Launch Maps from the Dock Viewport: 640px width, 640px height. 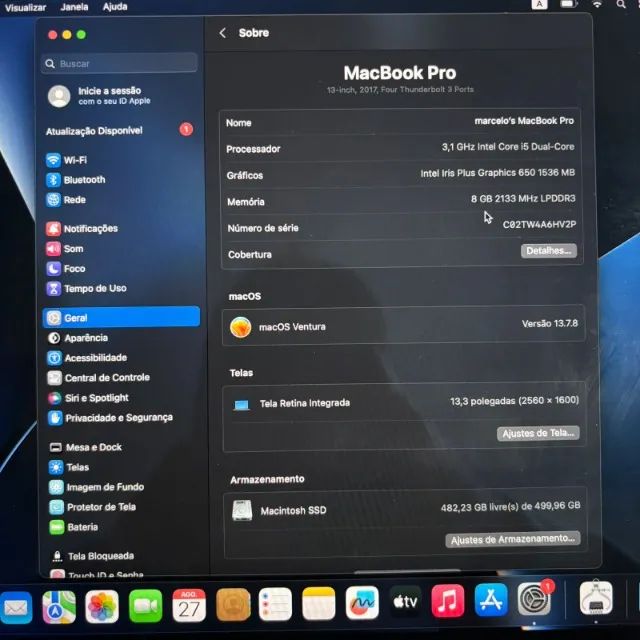(59, 607)
